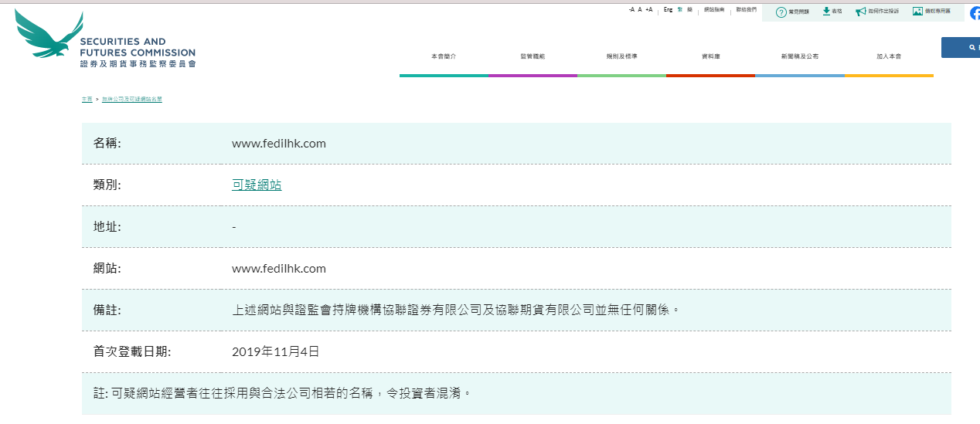The image size is (980, 424).
Task: Reset text size with the middle A
Action: tap(640, 10)
